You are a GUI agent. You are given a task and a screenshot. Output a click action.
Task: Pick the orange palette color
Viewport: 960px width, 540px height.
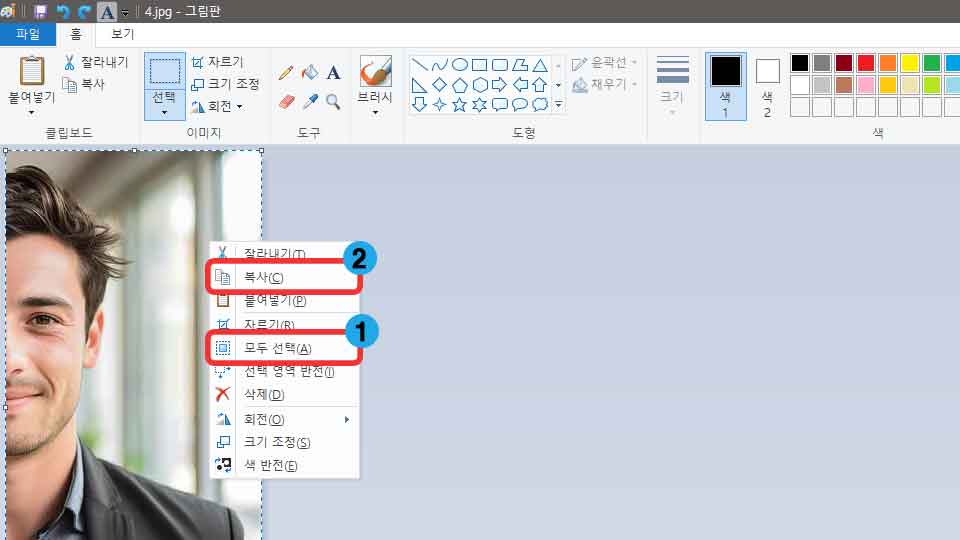click(x=888, y=62)
